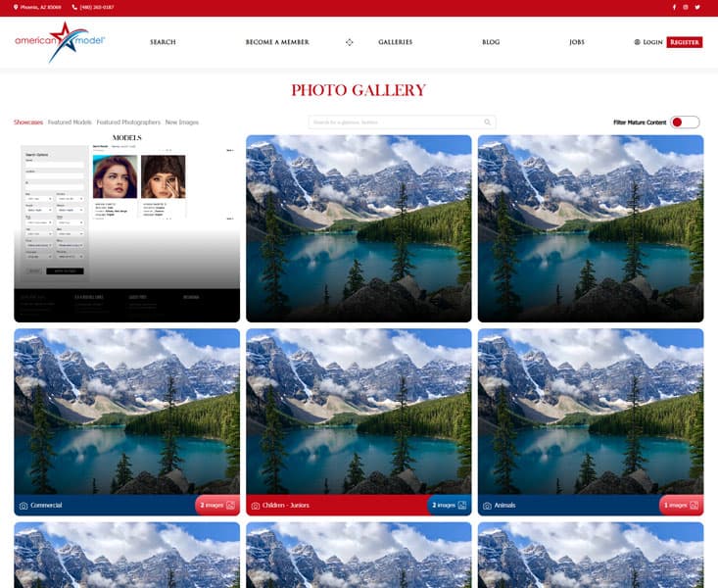Switch to the Featured Models tab
Viewport: 718px width, 588px height.
pos(70,122)
